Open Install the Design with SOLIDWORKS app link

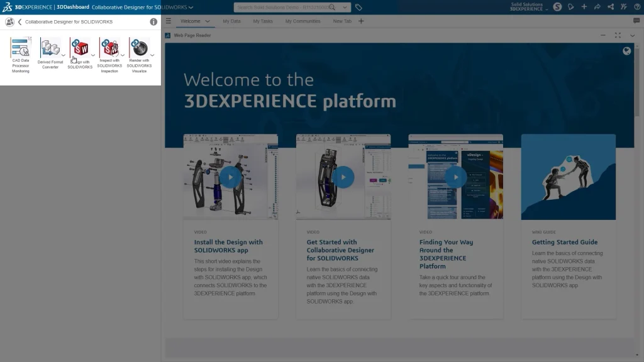(x=228, y=246)
